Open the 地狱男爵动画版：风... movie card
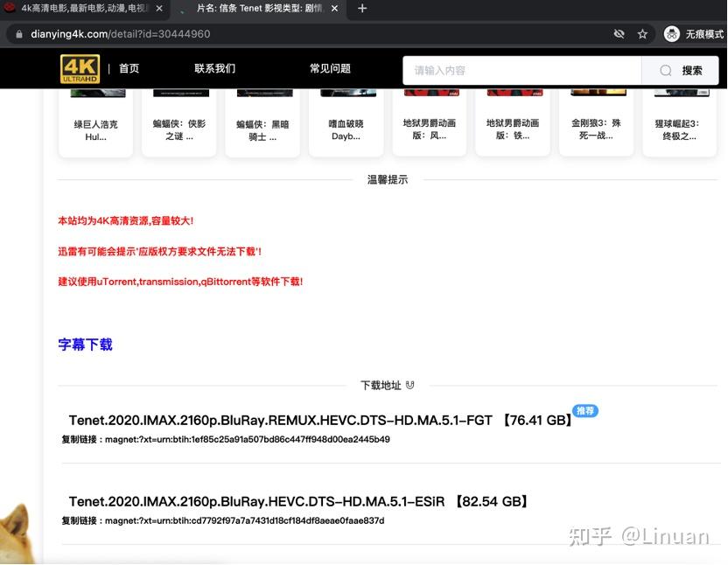The height and width of the screenshot is (565, 728). pos(430,123)
